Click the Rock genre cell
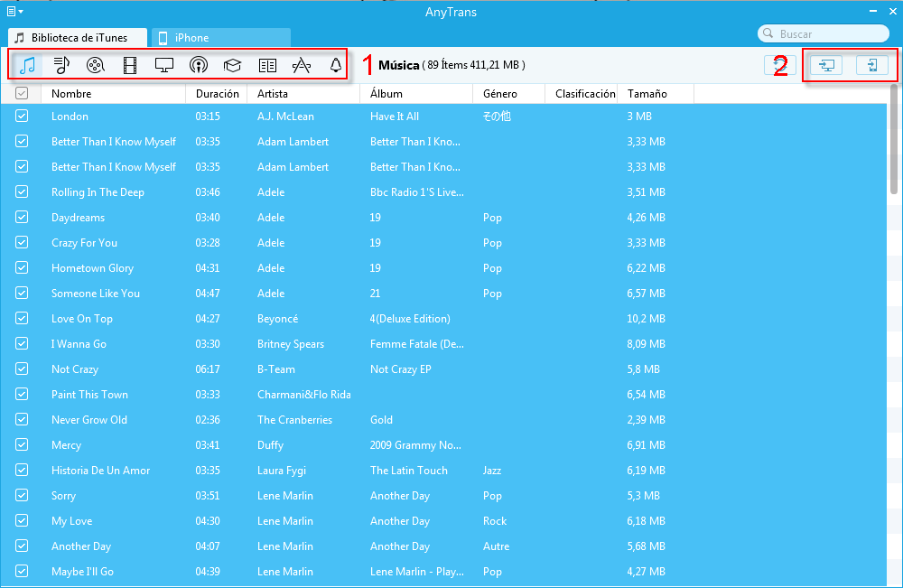This screenshot has width=903, height=588. (495, 522)
